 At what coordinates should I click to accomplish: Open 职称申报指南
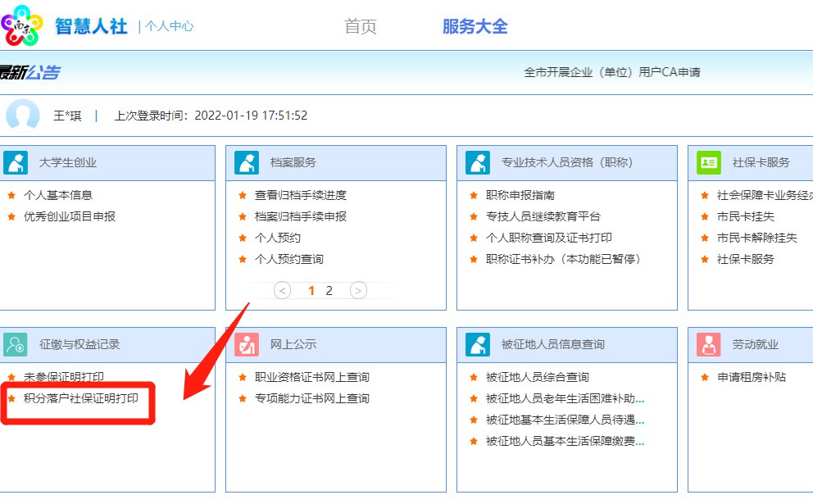(x=520, y=195)
